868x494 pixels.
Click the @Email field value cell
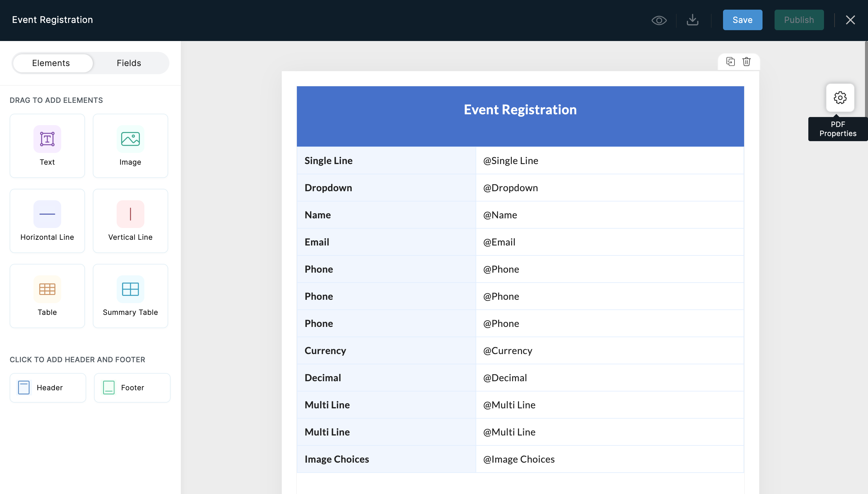609,242
